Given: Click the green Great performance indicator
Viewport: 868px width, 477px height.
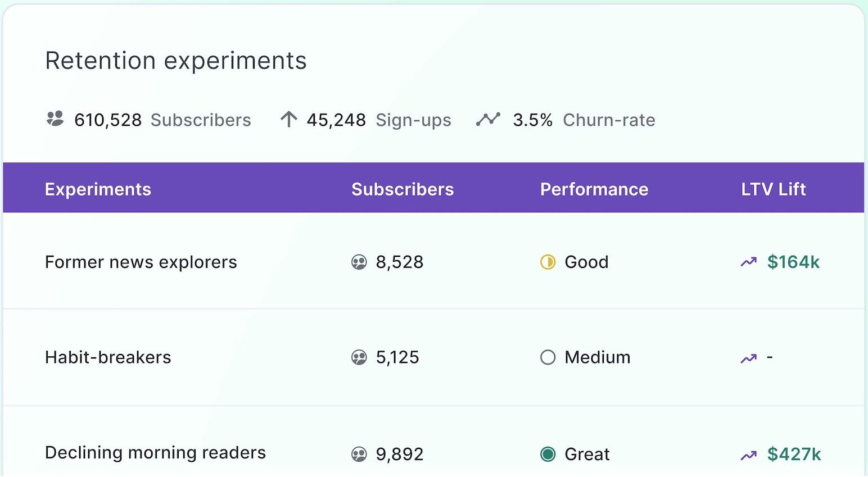Looking at the screenshot, I should click(548, 454).
